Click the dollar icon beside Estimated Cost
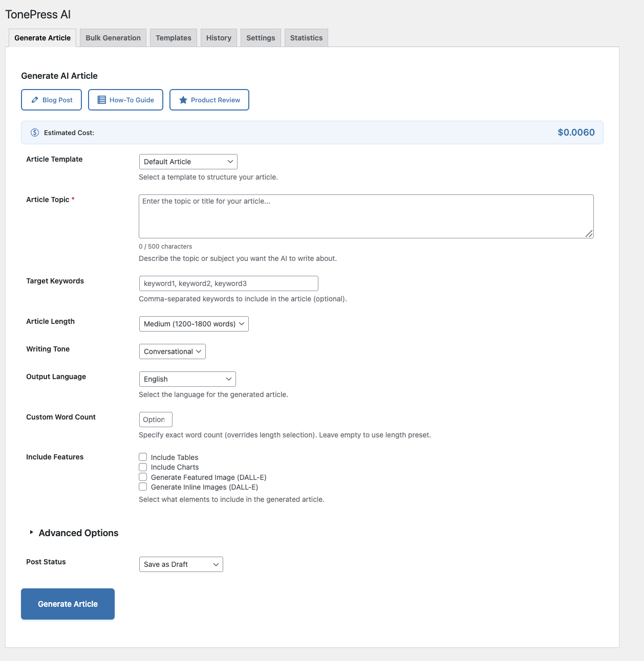Image resolution: width=644 pixels, height=661 pixels. point(35,133)
